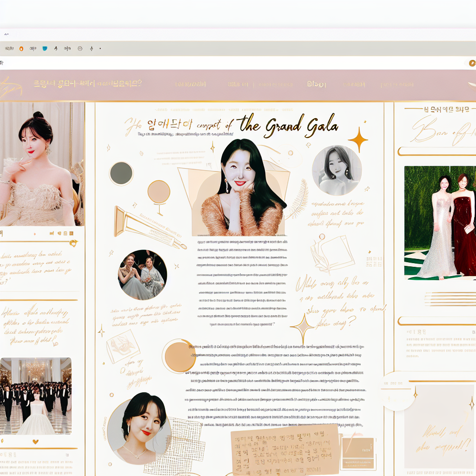Screen dimensions: 476x476
Task: Open the grayscale circular portrait thumbnail
Action: click(337, 170)
